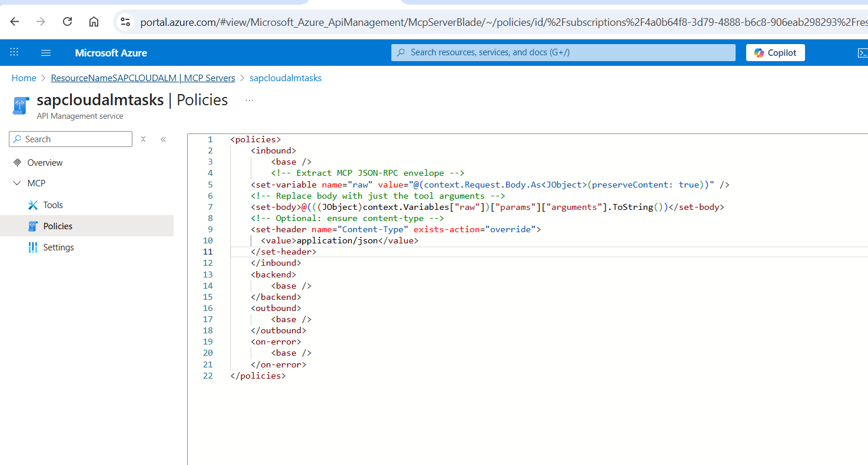Collapse the sidebar with the double-chevron icon
The height and width of the screenshot is (465, 868).
pyautogui.click(x=164, y=139)
